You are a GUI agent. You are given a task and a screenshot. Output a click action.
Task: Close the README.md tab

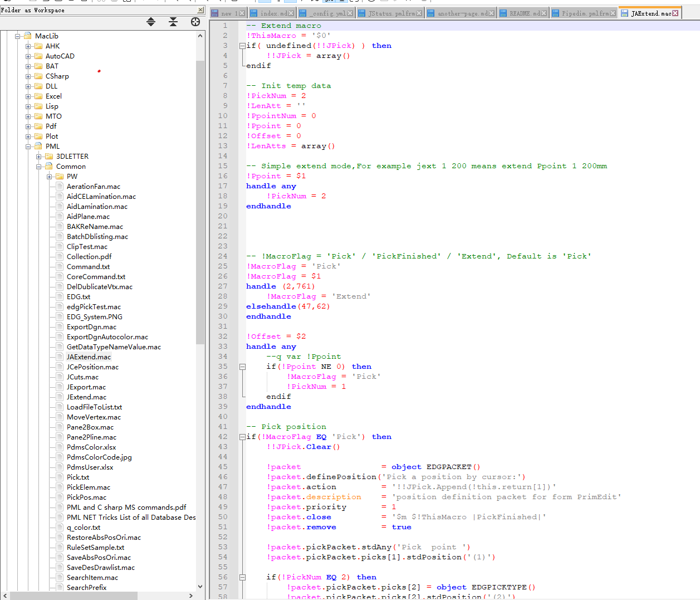[x=544, y=13]
